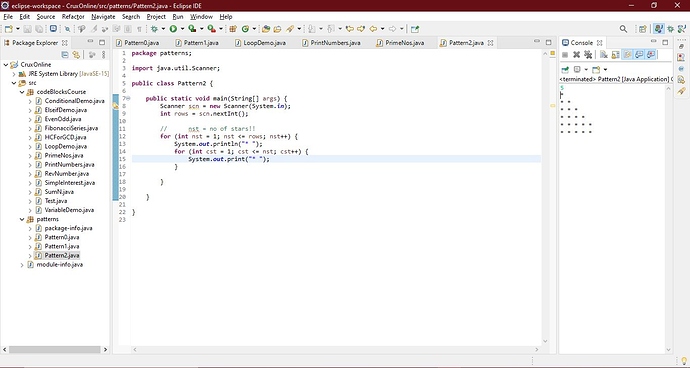The height and width of the screenshot is (368, 690).
Task: Remove the launch with console X icon
Action: coord(576,55)
